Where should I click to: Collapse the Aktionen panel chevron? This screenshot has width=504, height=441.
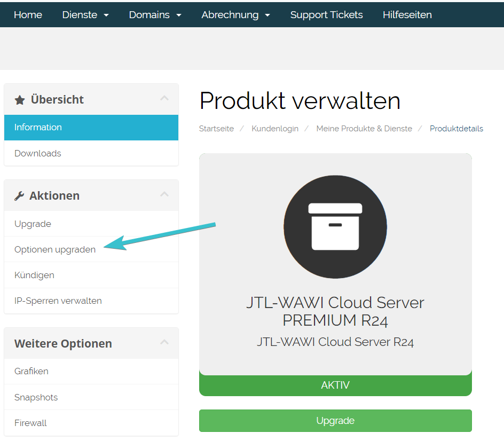[x=164, y=194]
